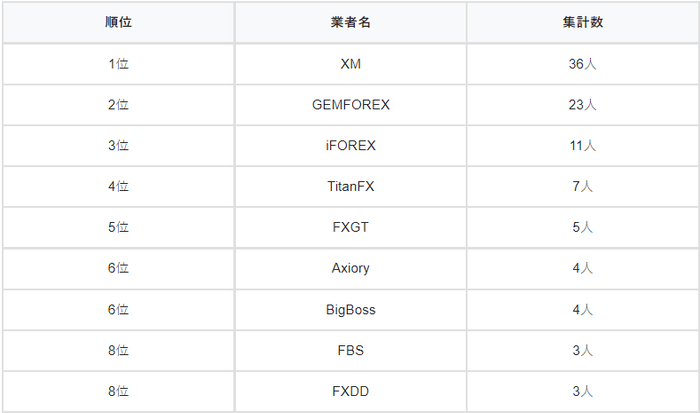Click the 業者名 column header

[x=350, y=22]
